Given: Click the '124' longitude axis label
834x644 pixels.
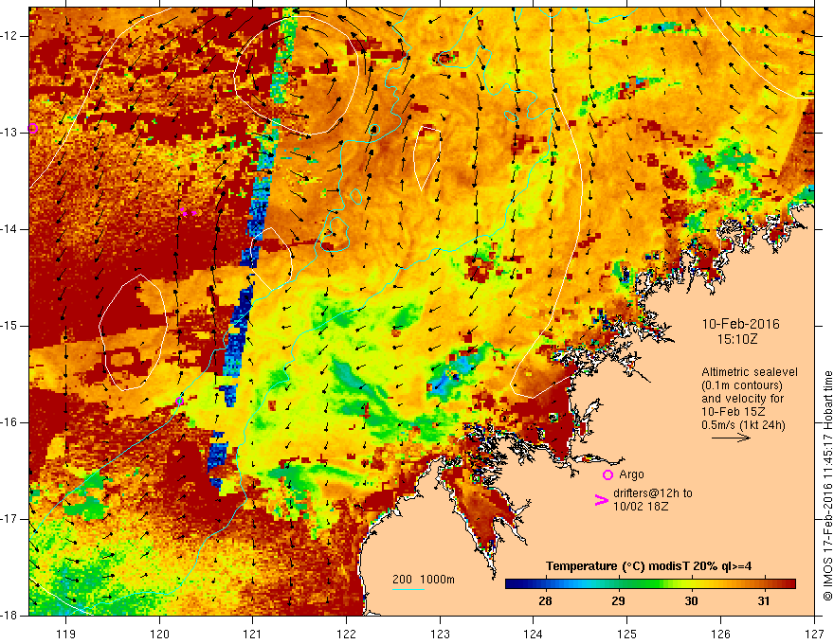Looking at the screenshot, I should [534, 634].
